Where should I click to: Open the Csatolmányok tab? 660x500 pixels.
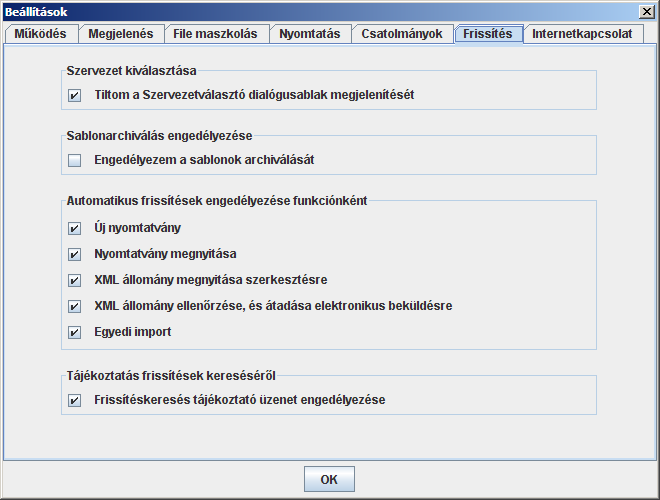[402, 34]
